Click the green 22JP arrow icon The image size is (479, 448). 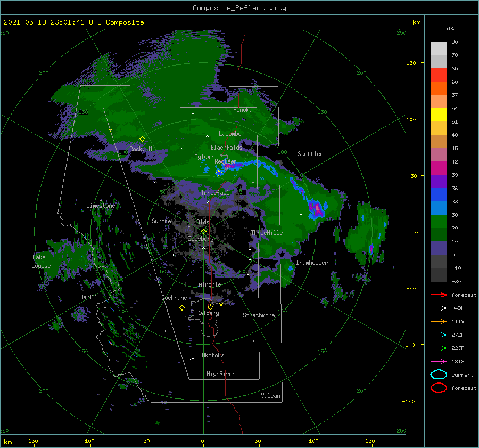(x=439, y=348)
